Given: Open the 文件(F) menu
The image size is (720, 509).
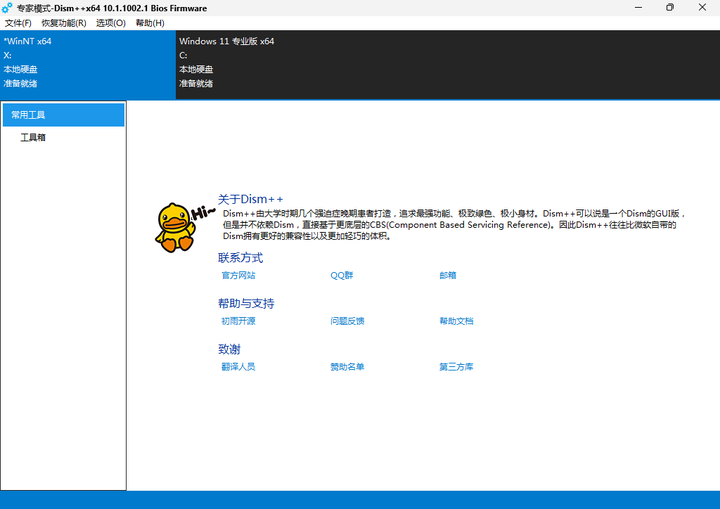Looking at the screenshot, I should (18, 23).
